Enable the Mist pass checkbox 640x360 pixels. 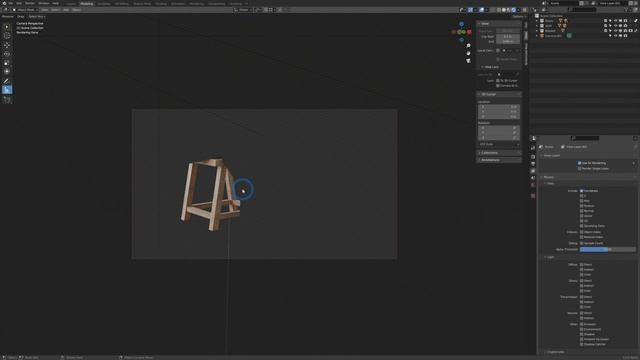(582, 201)
